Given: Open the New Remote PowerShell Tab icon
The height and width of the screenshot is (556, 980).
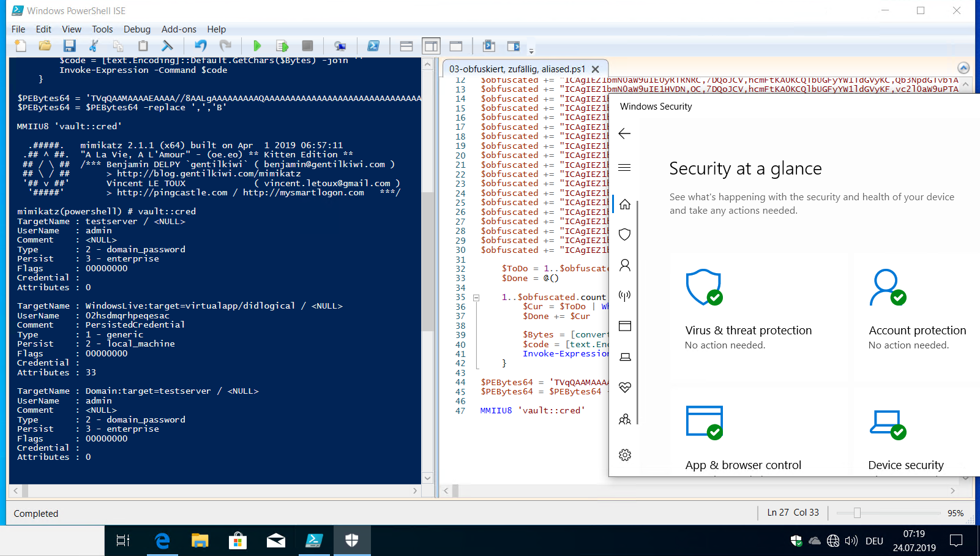Looking at the screenshot, I should (340, 46).
